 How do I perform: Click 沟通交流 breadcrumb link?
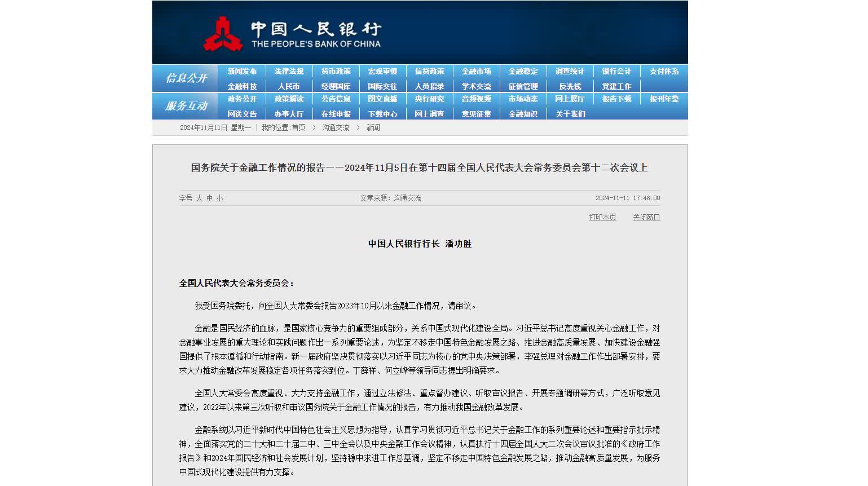tap(336, 128)
